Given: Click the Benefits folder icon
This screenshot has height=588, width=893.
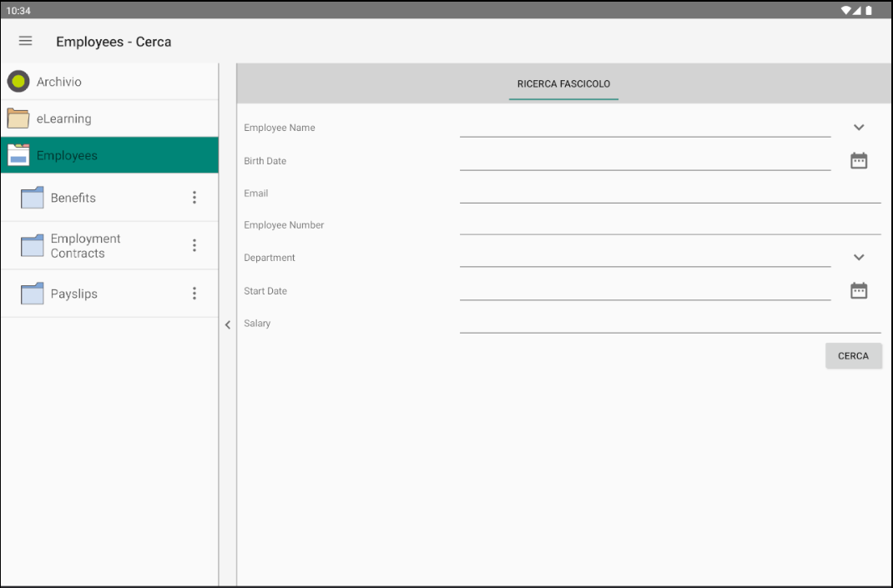Looking at the screenshot, I should pos(32,197).
